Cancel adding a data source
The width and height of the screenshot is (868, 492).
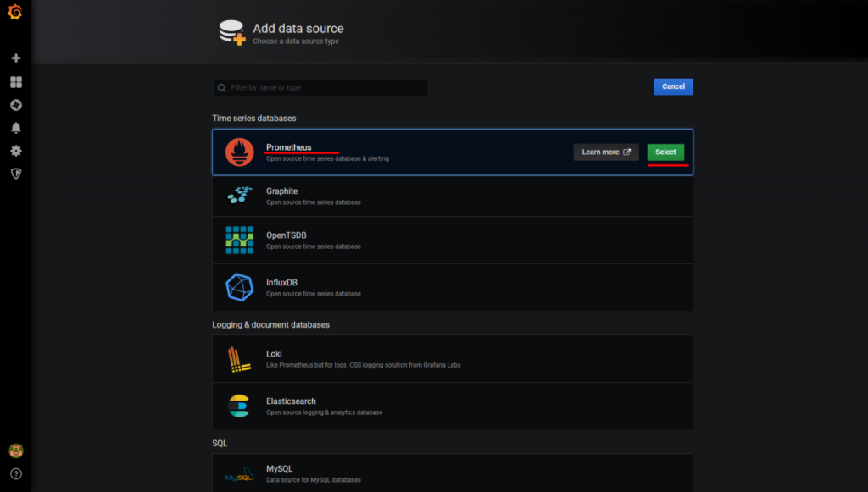[673, 86]
